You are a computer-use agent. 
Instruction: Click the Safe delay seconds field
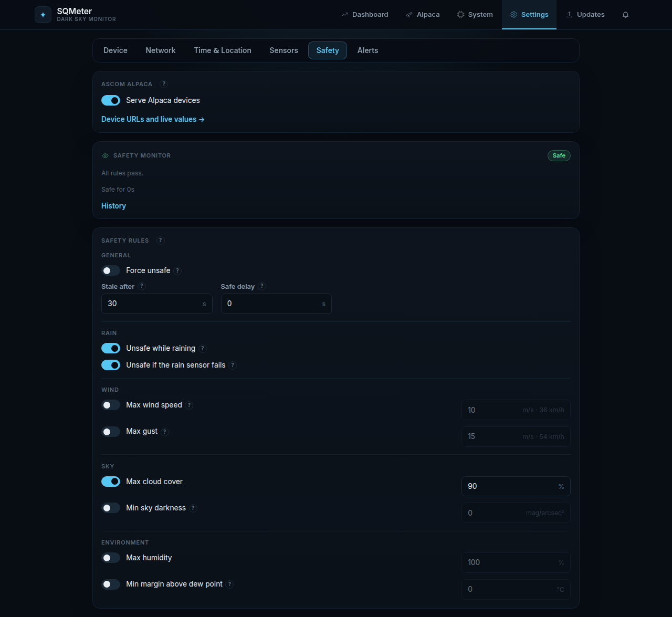click(x=276, y=304)
